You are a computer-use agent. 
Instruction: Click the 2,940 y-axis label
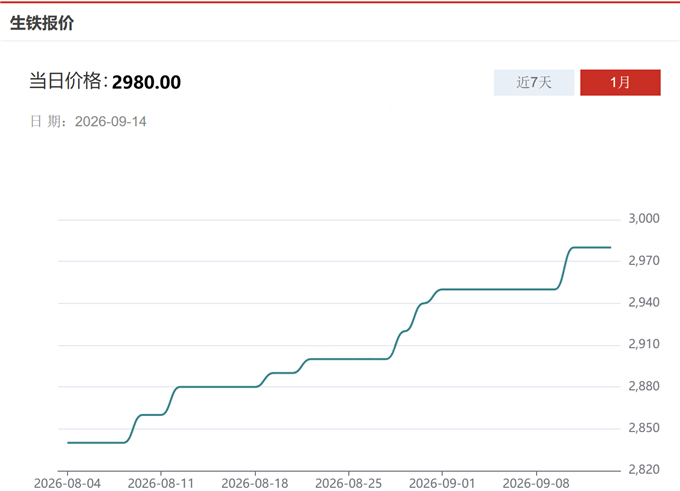coord(644,302)
